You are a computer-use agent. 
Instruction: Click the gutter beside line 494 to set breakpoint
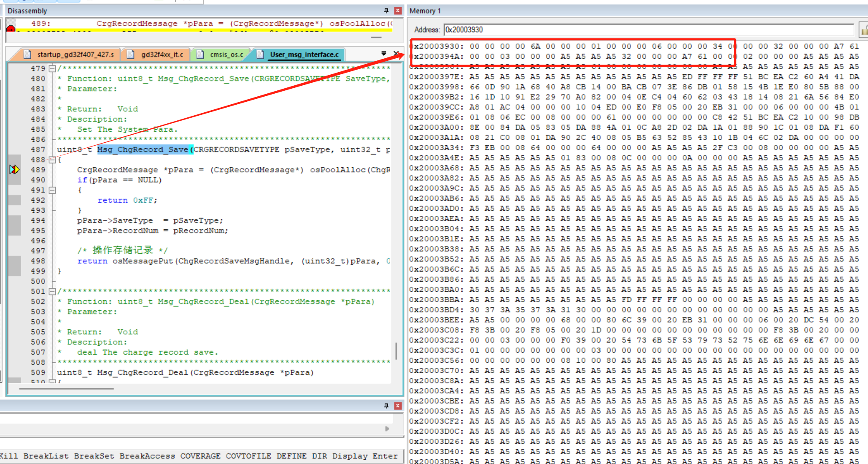point(14,220)
